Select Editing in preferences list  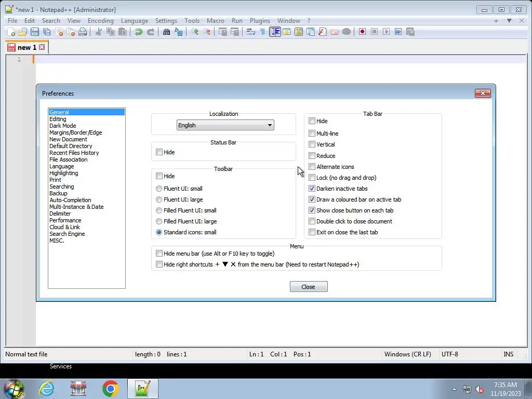[x=58, y=119]
